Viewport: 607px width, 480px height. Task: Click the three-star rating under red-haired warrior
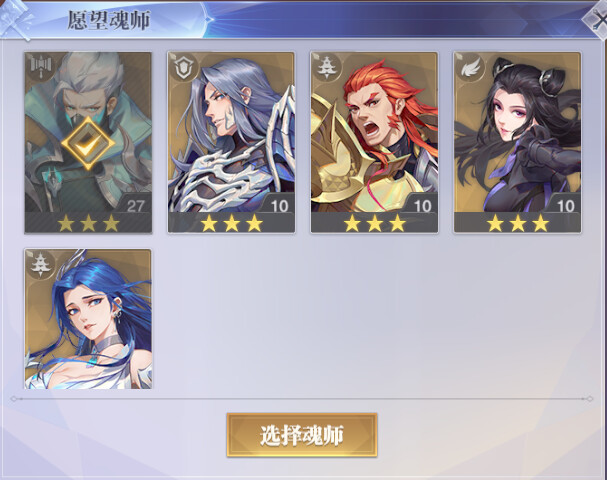click(374, 223)
